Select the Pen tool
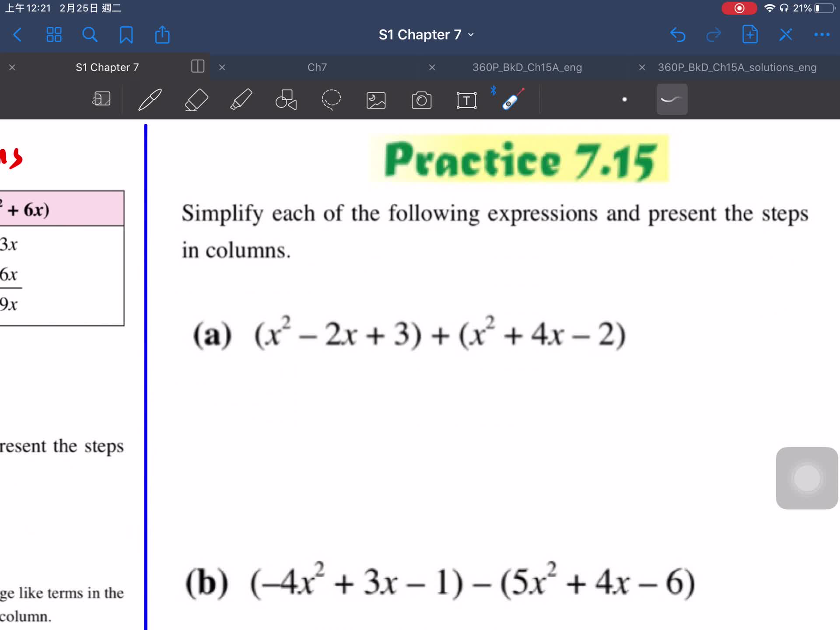This screenshot has height=630, width=840. click(150, 100)
